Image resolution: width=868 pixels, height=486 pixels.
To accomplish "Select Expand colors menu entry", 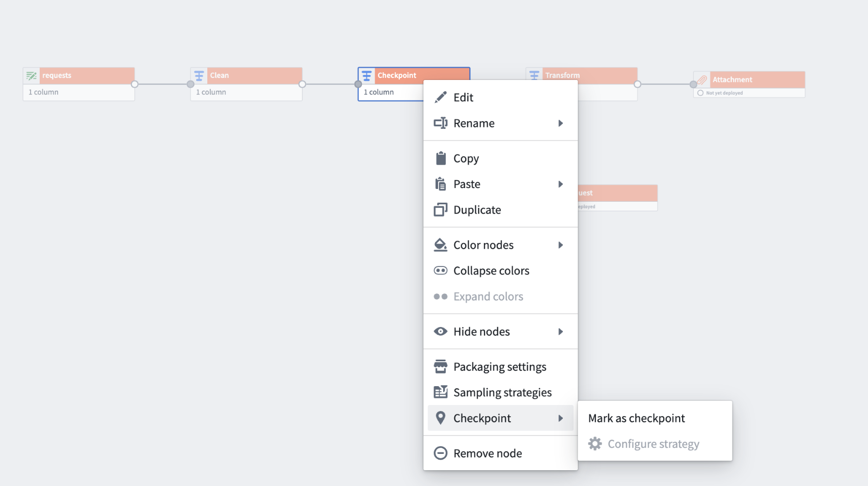I will click(500, 296).
